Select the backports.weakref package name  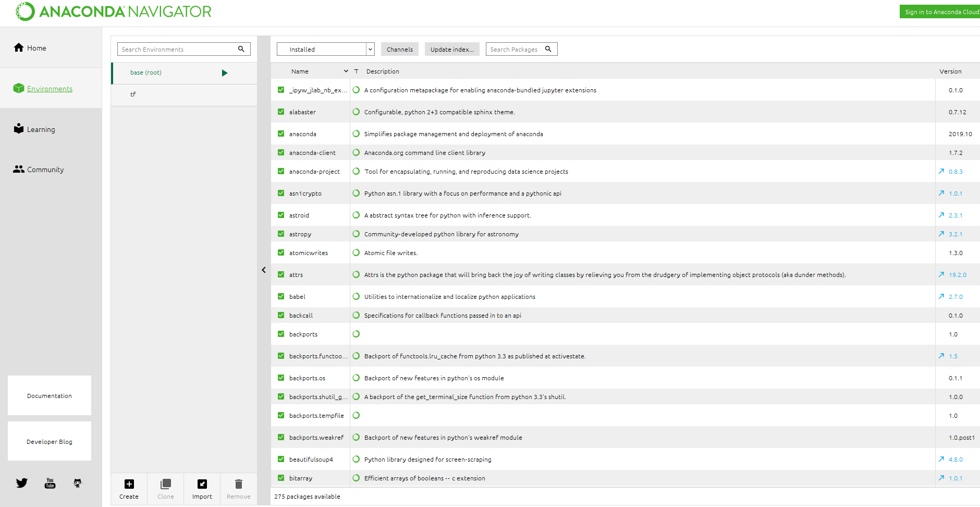point(316,438)
